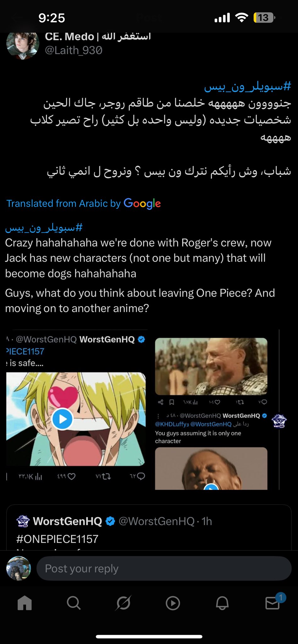Screen dimensions: 298x644
Task: Tap the translated hashtag below Google label
Action: pyautogui.click(x=44, y=227)
